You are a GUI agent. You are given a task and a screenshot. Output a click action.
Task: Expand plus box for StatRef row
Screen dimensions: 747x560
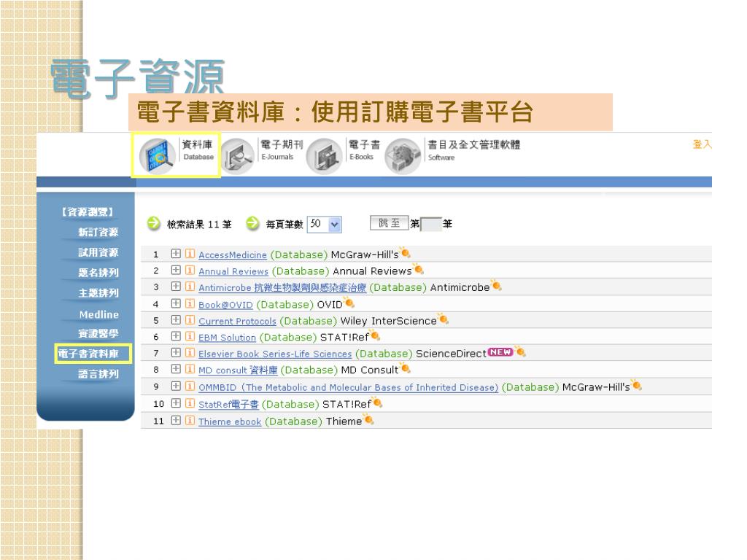point(176,402)
